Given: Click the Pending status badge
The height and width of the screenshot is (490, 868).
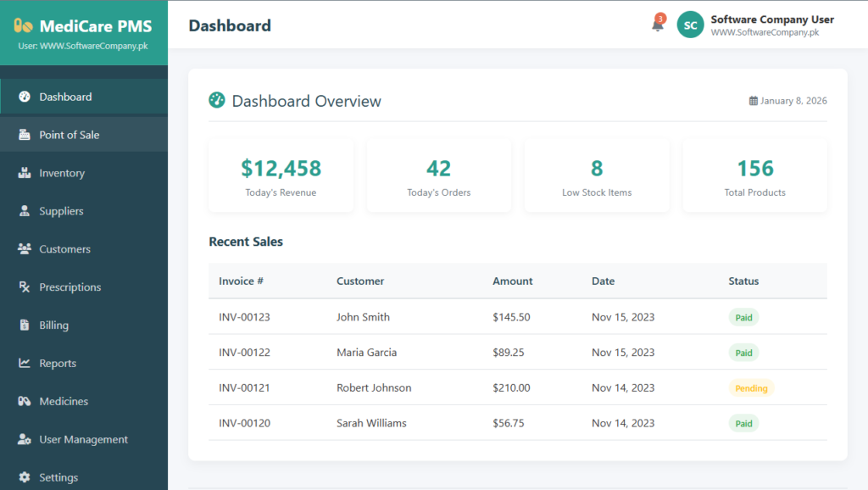Looking at the screenshot, I should 751,388.
